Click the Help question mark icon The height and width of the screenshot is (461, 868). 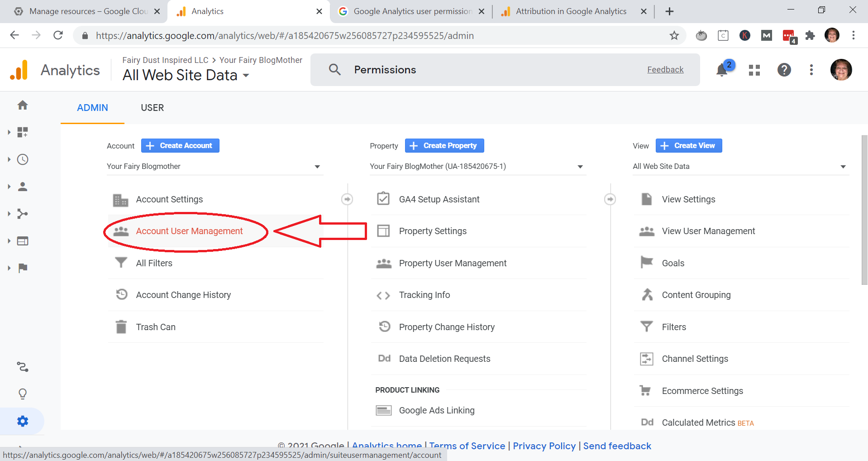pos(784,70)
